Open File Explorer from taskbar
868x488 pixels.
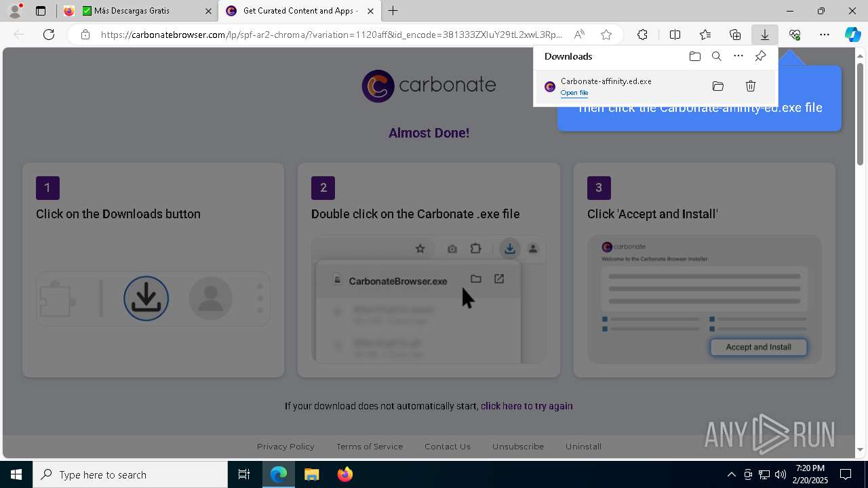click(x=312, y=474)
